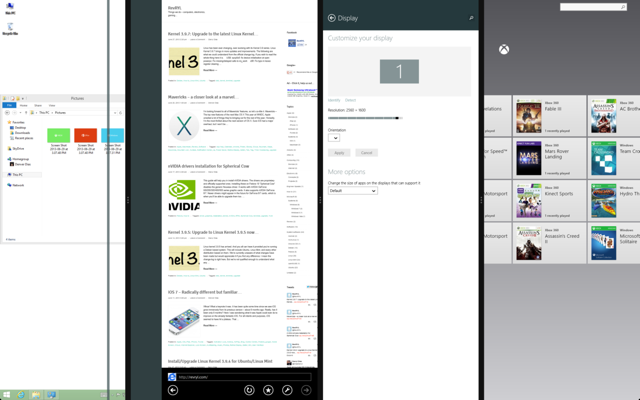The image size is (640, 400).
Task: Open the Recycle Bin desktop icon
Action: click(x=10, y=29)
